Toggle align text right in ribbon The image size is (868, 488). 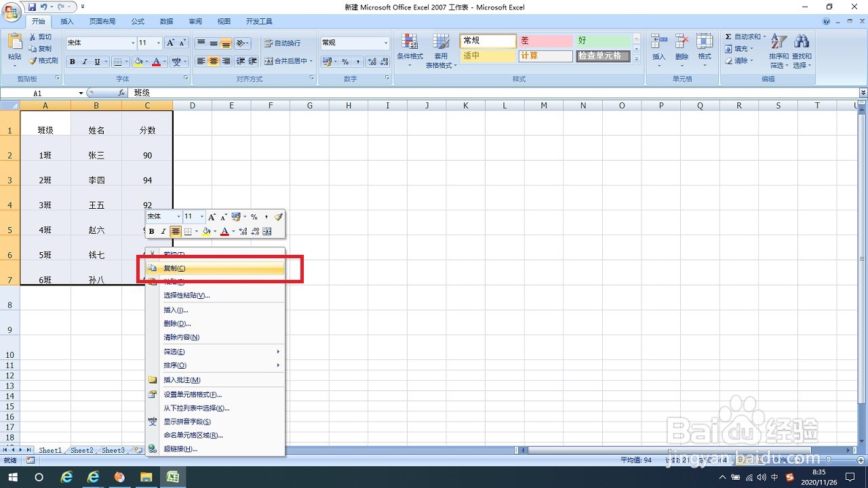click(x=226, y=61)
